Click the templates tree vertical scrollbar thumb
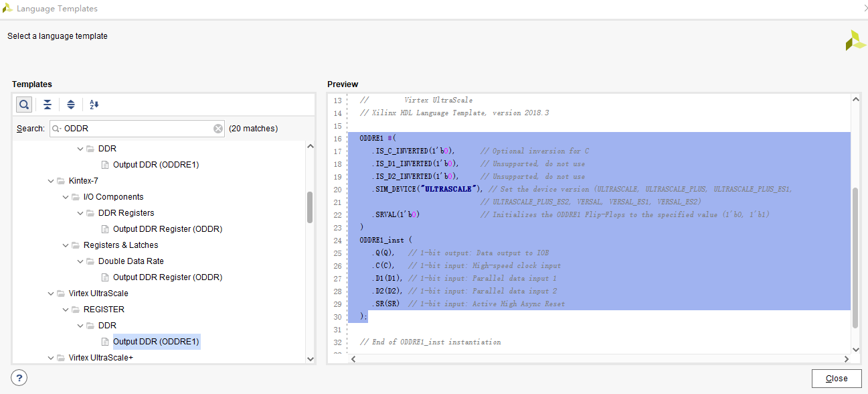The height and width of the screenshot is (394, 868). tap(310, 207)
